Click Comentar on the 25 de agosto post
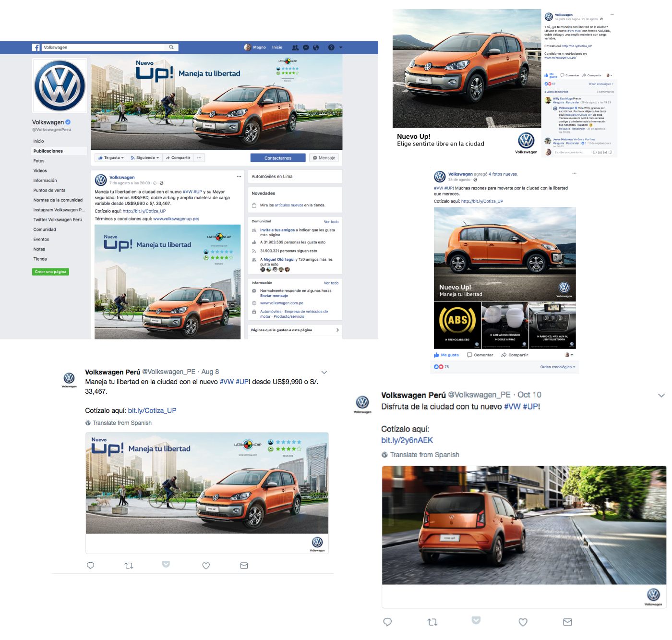This screenshot has width=672, height=640. point(480,355)
